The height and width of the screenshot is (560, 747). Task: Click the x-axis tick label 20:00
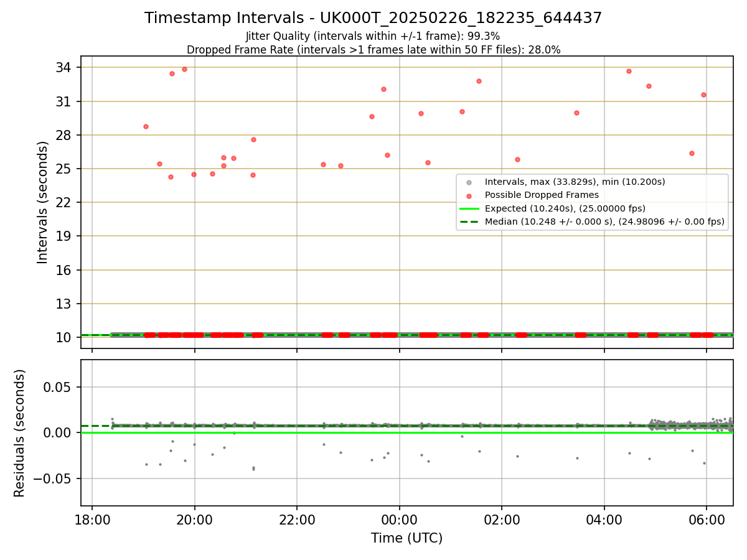[195, 520]
